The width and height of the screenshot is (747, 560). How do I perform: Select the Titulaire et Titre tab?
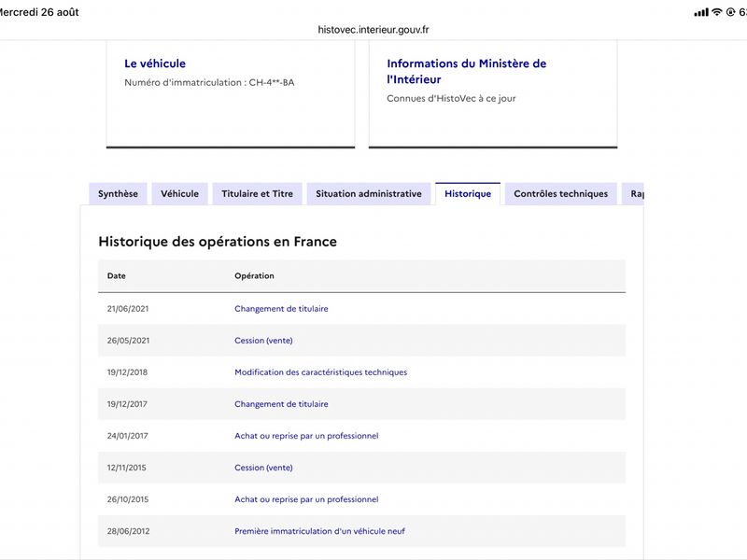point(258,194)
